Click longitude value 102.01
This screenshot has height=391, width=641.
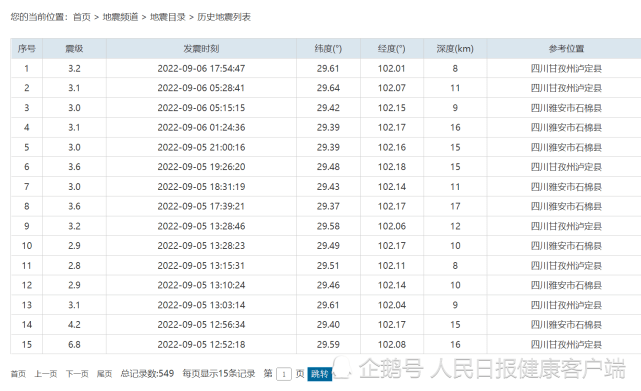coord(392,68)
